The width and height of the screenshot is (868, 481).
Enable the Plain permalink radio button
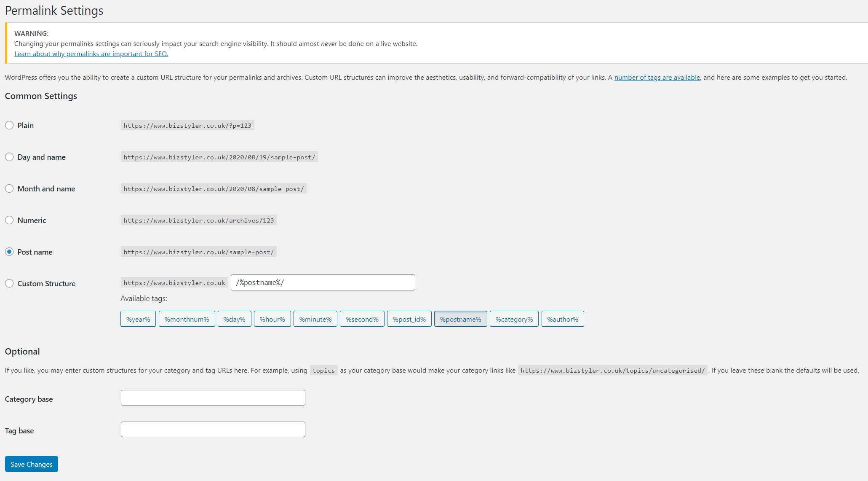tap(9, 125)
